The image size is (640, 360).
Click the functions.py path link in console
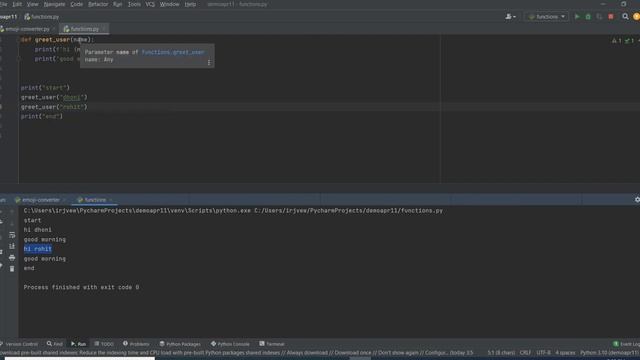tap(348, 211)
